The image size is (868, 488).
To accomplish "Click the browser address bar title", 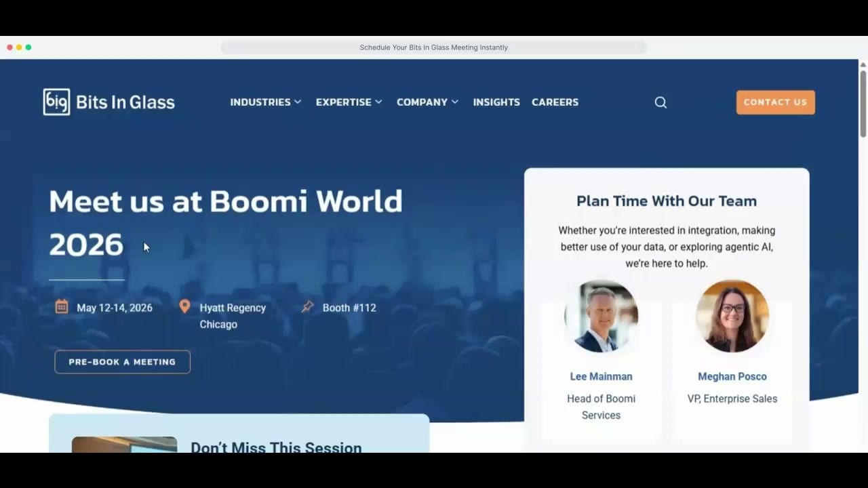I will tap(434, 47).
